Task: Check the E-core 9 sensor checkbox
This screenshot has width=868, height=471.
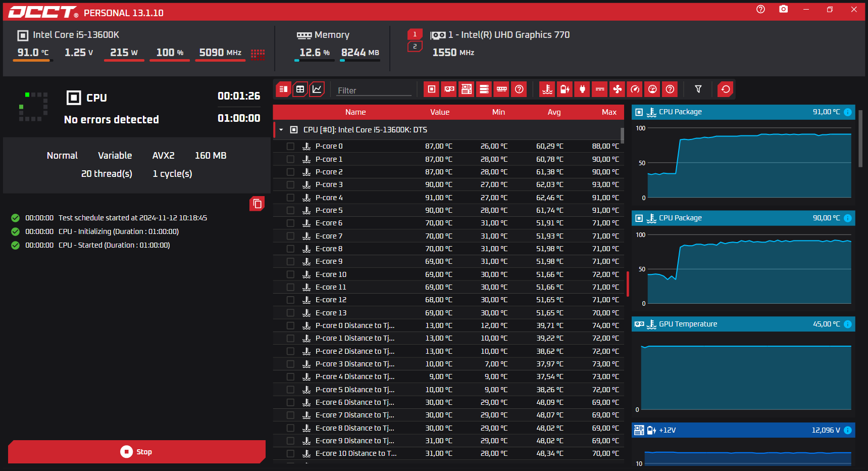Action: [290, 261]
